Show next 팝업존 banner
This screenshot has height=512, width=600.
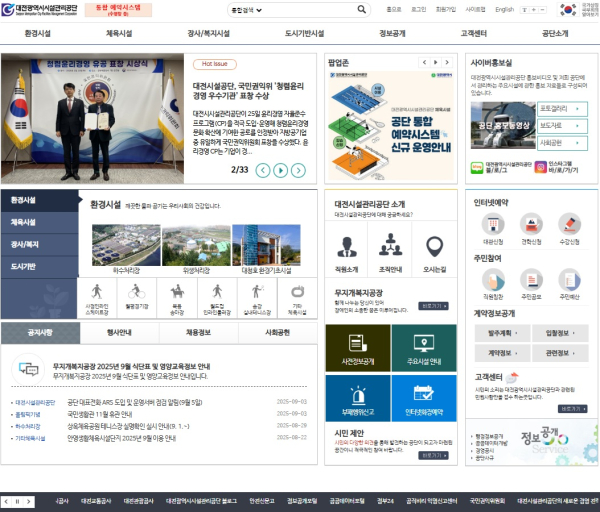pyautogui.click(x=447, y=62)
